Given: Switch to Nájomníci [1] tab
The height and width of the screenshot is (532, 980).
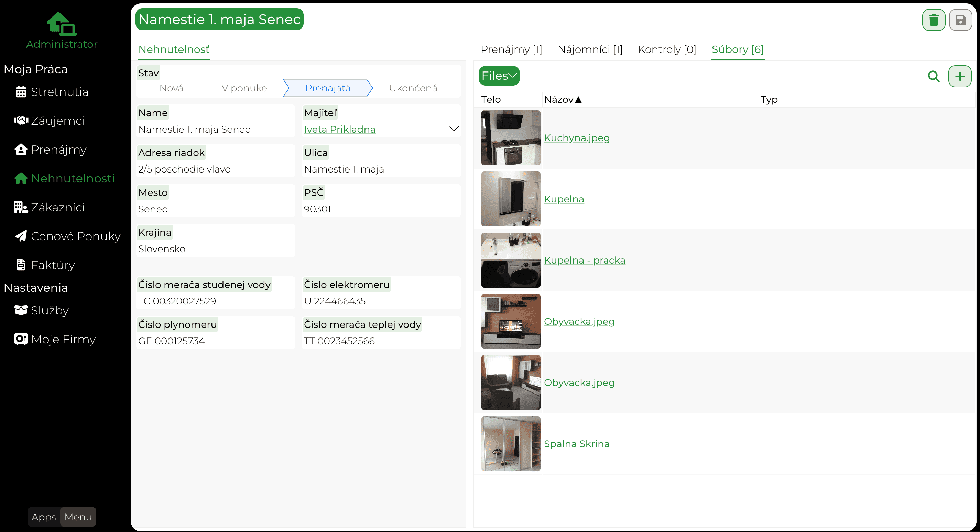Looking at the screenshot, I should click(x=590, y=49).
